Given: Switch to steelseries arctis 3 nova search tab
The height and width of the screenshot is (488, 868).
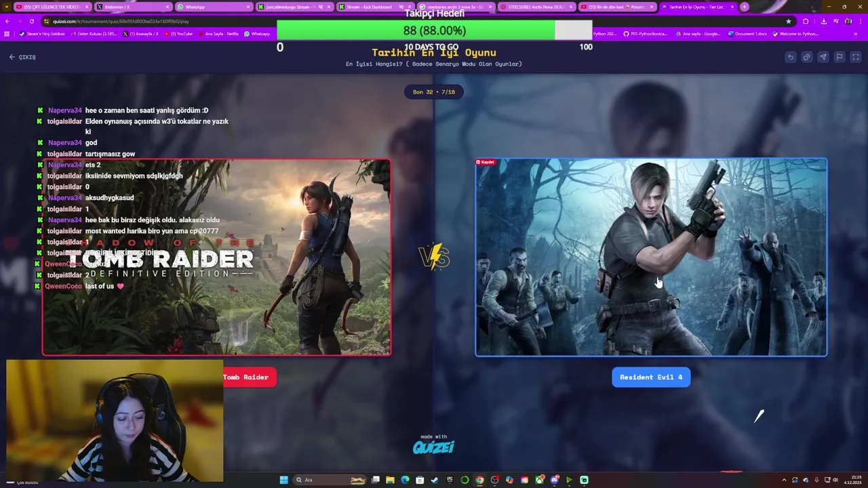Looking at the screenshot, I should 456,7.
